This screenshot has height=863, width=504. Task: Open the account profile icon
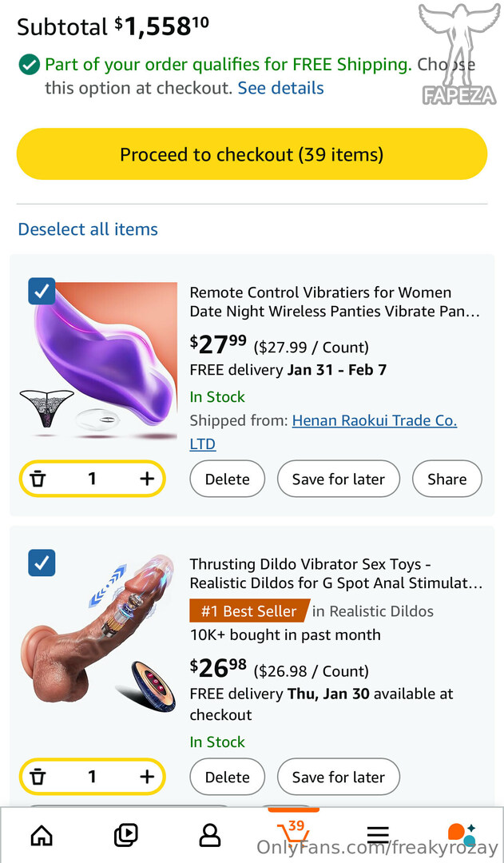(x=209, y=835)
